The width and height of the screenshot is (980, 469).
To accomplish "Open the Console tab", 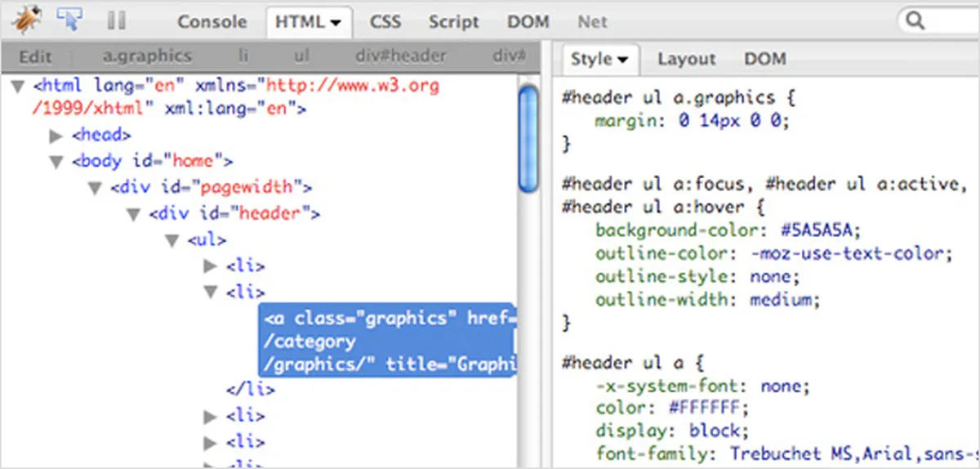I will tap(212, 22).
